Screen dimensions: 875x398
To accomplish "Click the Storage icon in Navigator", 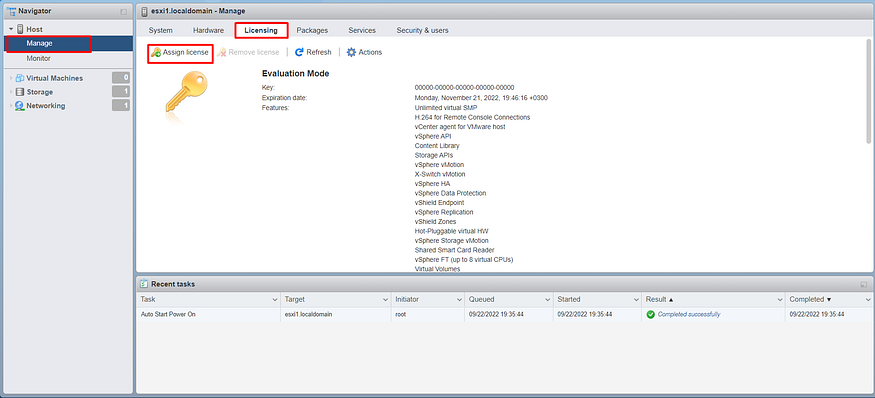I will (x=20, y=92).
